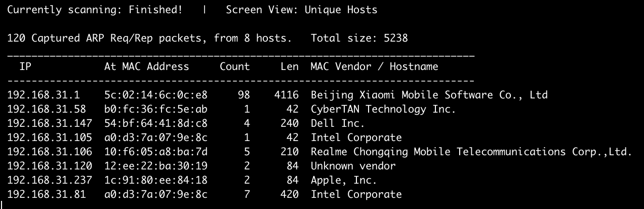Click MAC address 12:ee:22:ba:30:19
Image resolution: width=644 pixels, height=209 pixels.
click(x=155, y=166)
